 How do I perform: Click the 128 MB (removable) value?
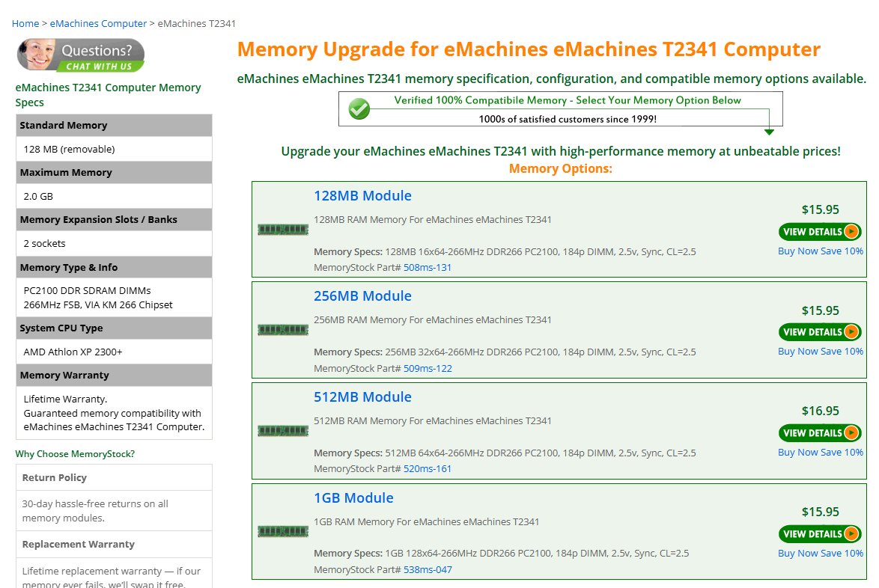click(69, 149)
